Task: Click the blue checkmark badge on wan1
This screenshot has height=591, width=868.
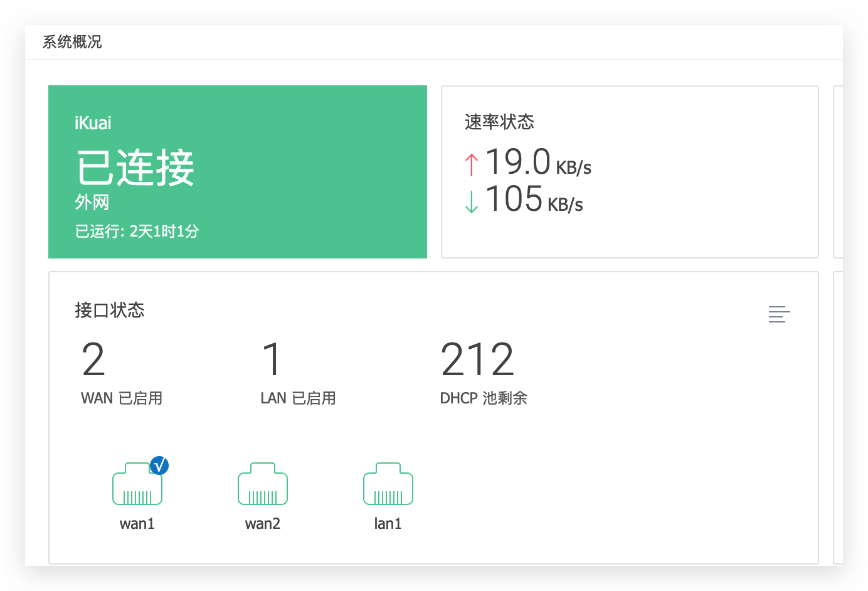Action: 159,466
